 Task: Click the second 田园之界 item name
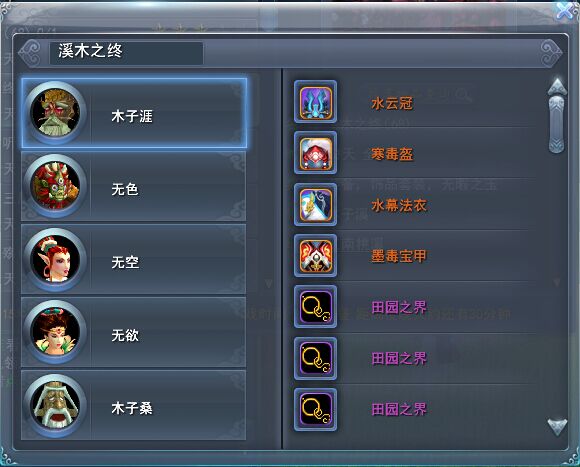point(399,359)
